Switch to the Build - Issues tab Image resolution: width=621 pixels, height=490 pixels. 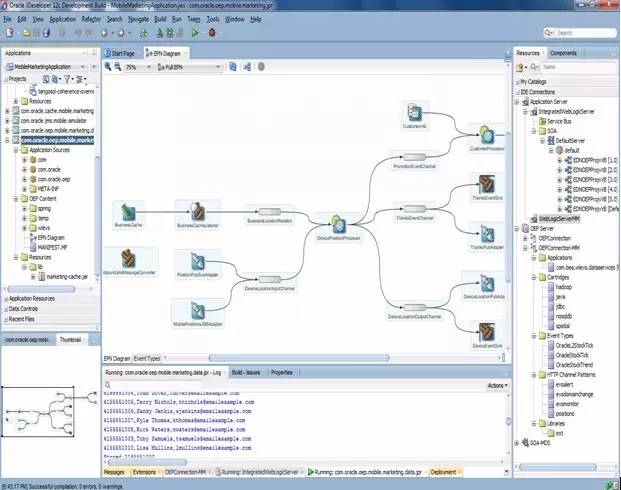pos(246,372)
